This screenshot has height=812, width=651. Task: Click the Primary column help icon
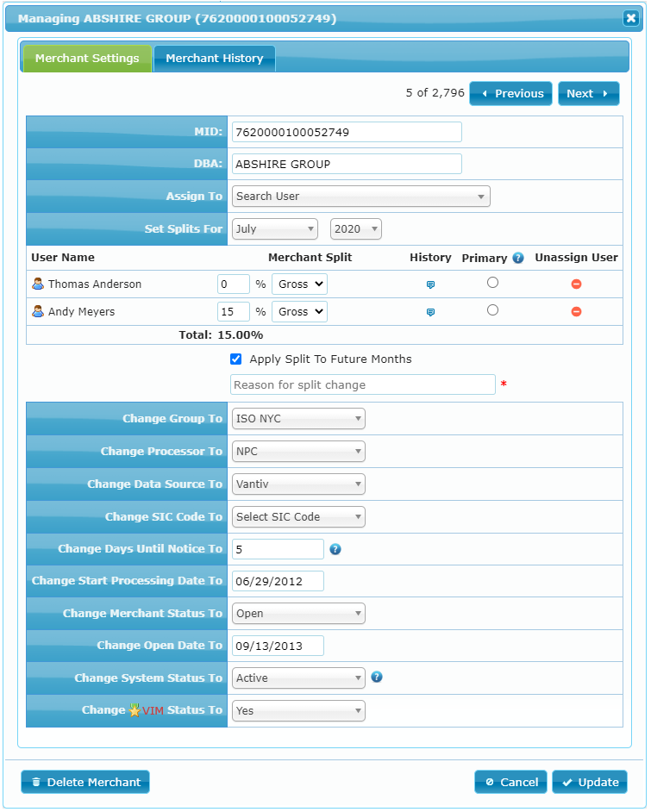coord(518,258)
